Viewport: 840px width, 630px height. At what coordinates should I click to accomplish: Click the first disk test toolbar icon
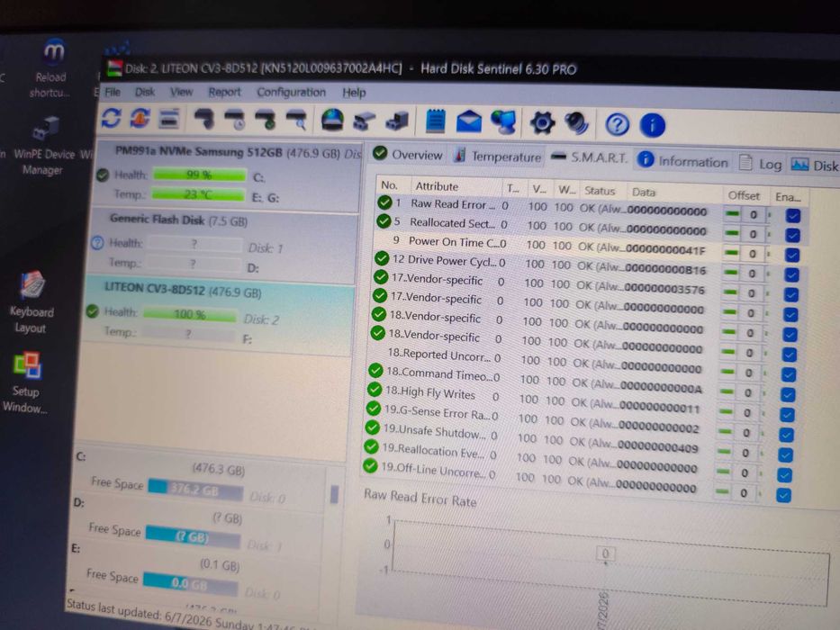tap(204, 119)
